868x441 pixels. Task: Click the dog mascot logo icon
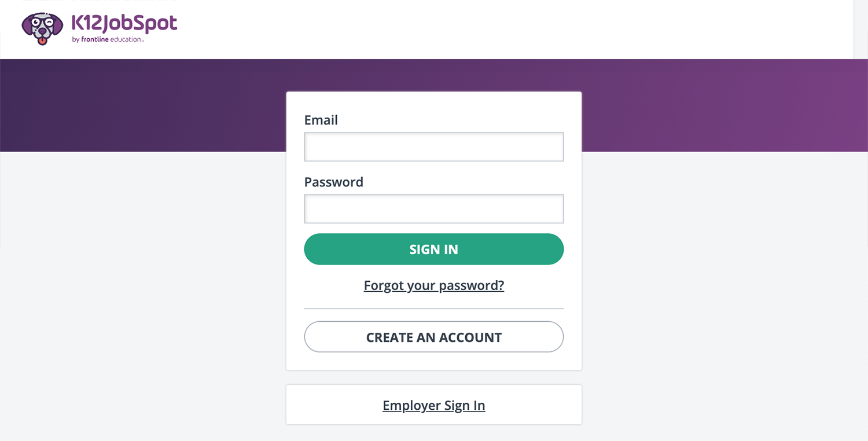click(42, 29)
